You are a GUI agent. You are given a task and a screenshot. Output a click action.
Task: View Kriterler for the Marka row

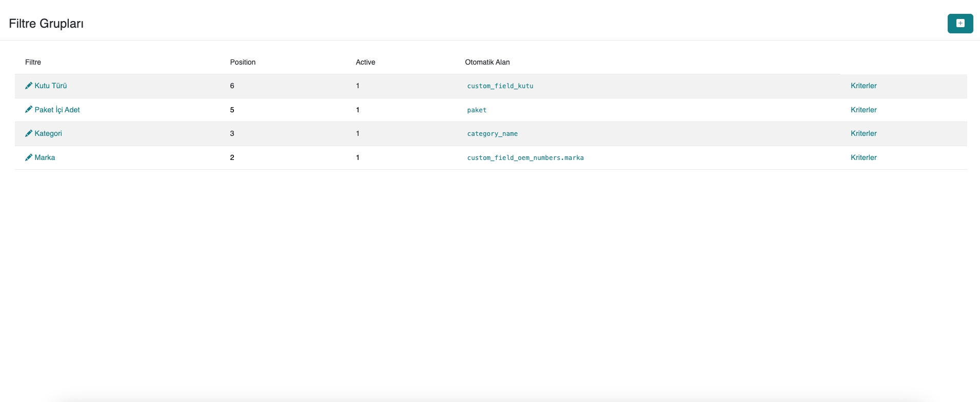pyautogui.click(x=864, y=157)
